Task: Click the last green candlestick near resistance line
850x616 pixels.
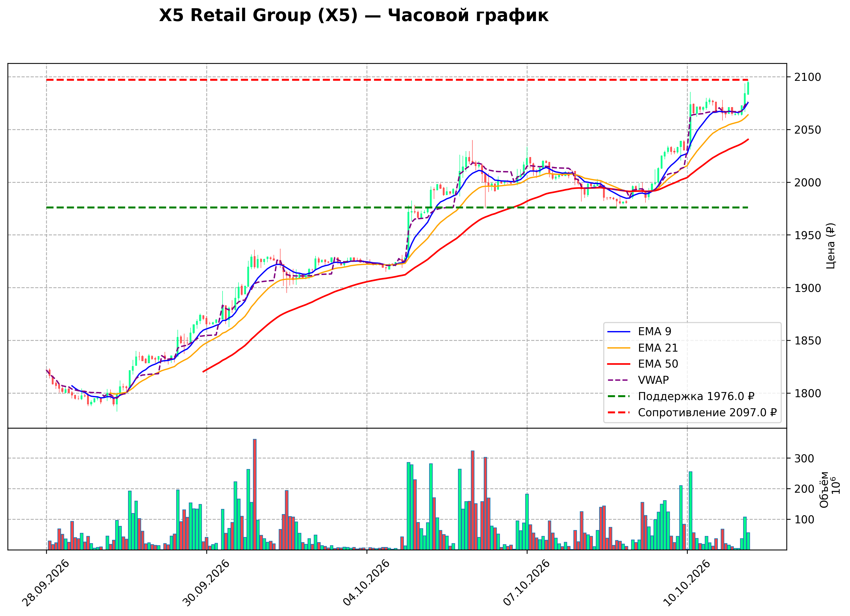Action: click(x=748, y=88)
